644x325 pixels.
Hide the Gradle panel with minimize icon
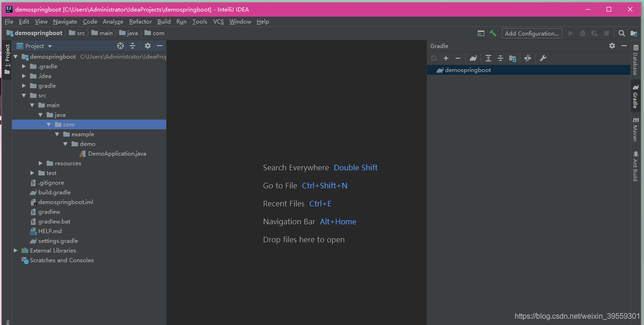click(x=624, y=46)
